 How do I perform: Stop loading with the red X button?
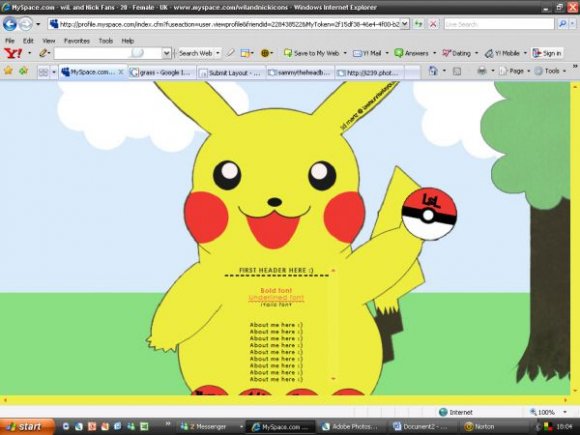point(432,24)
